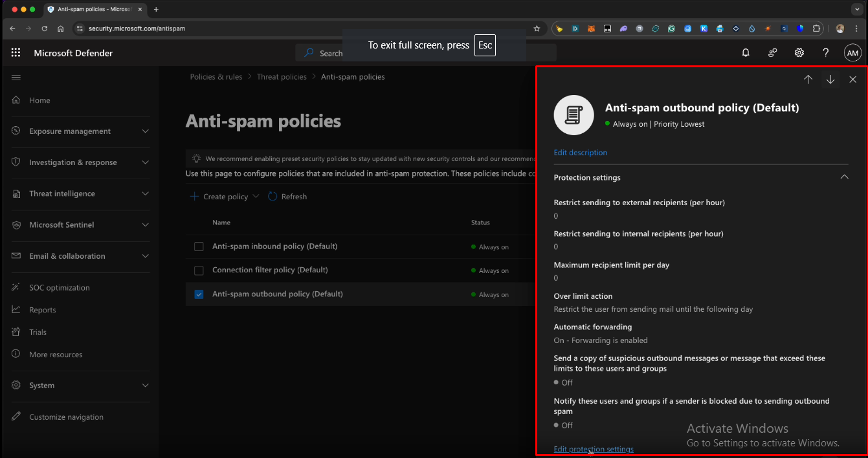Click the notifications bell icon
The width and height of the screenshot is (868, 458).
746,53
